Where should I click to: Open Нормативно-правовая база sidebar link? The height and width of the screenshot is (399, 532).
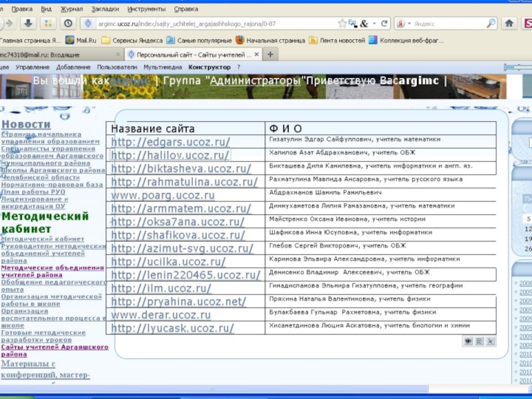point(52,185)
